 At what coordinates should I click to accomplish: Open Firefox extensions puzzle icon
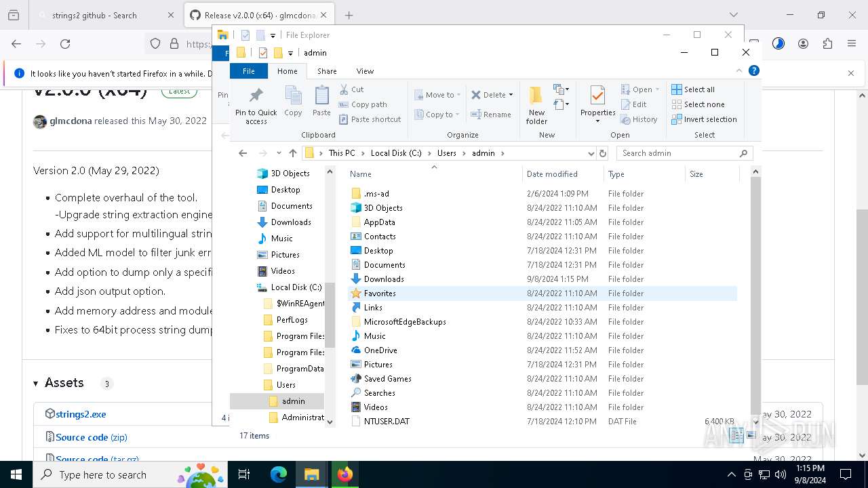[827, 44]
